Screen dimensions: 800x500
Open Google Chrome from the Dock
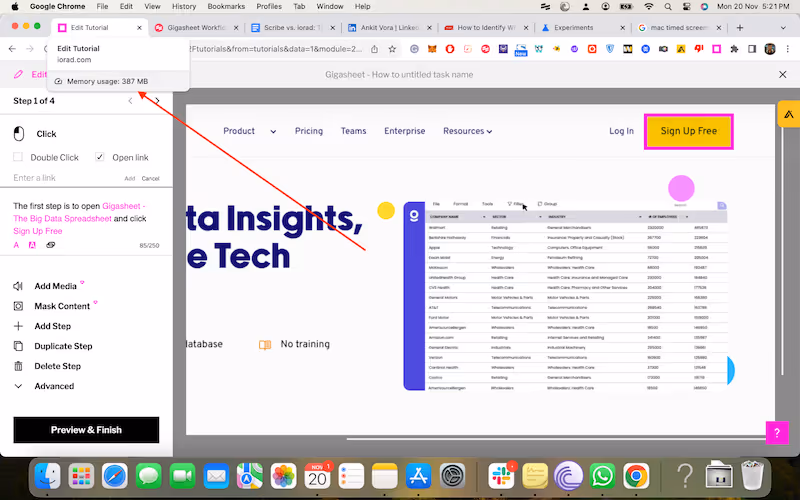(x=636, y=476)
